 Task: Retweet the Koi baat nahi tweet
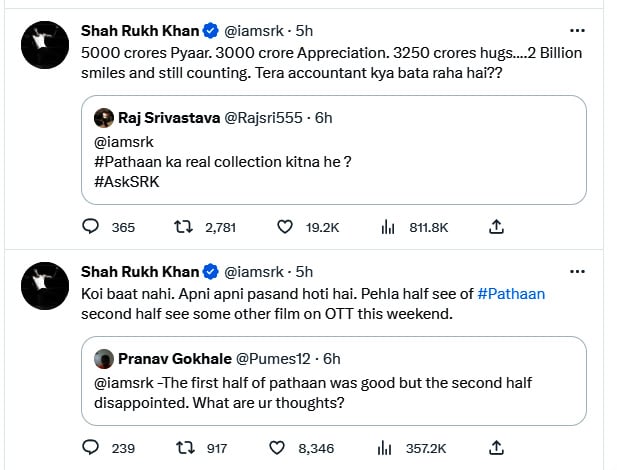pos(184,448)
